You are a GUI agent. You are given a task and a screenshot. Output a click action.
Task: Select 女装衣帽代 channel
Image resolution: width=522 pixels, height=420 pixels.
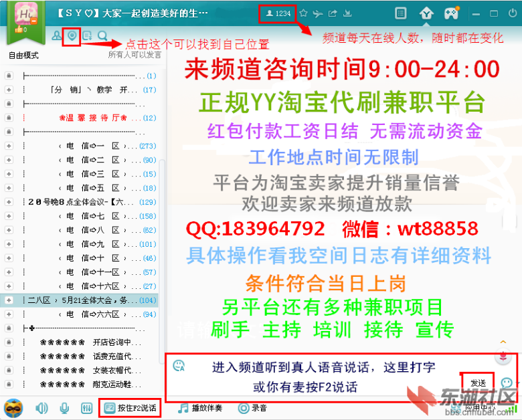[x=80, y=371]
